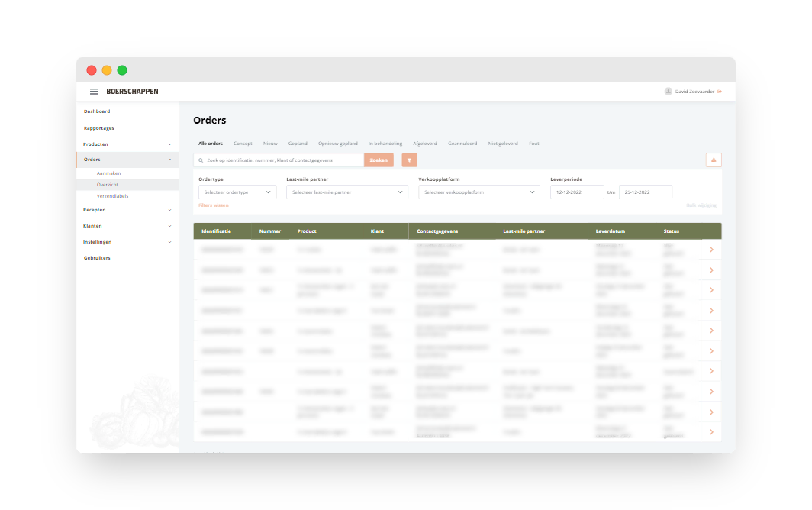Open the second order row arrow

[711, 270]
